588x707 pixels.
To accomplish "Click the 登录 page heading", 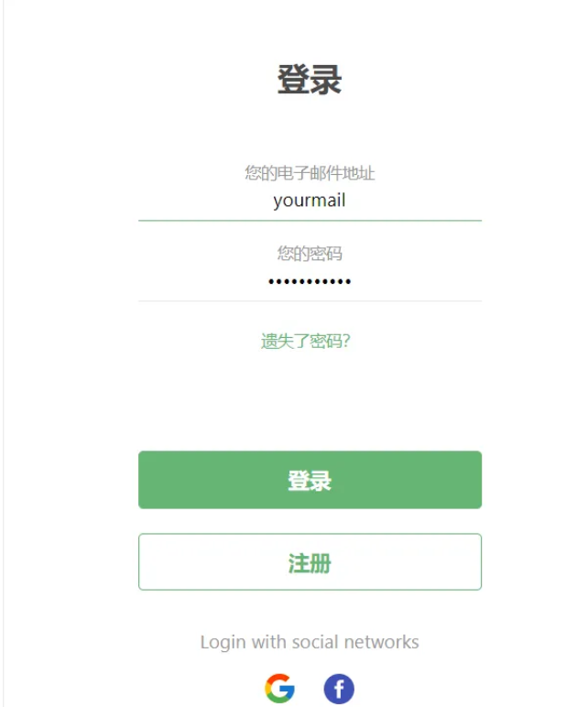I will (310, 81).
